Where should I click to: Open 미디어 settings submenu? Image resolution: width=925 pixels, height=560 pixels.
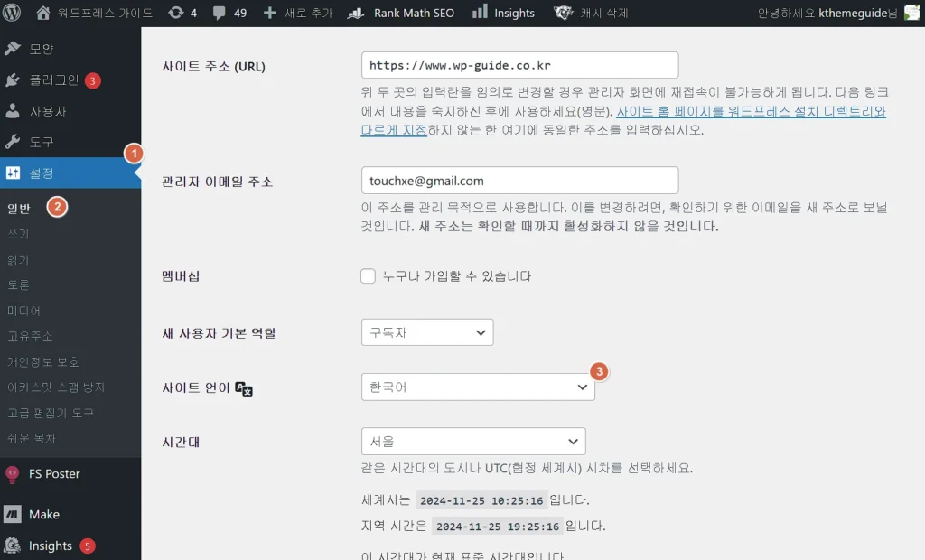tap(23, 311)
